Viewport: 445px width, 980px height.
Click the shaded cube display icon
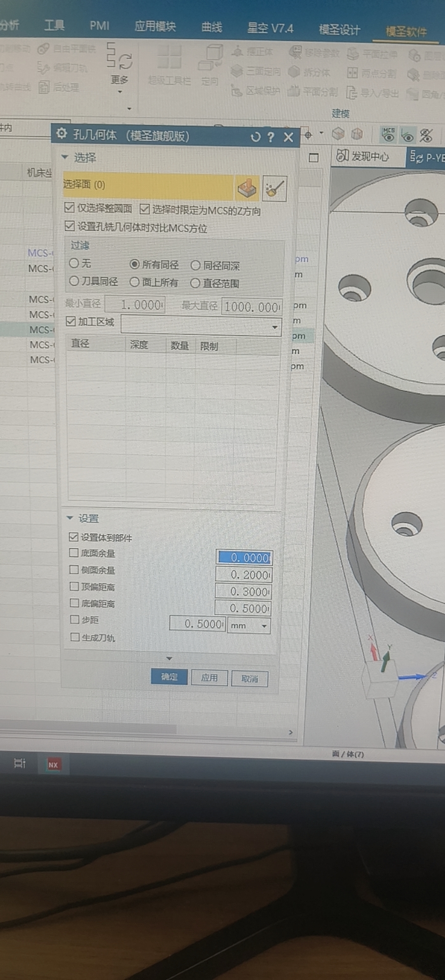338,134
